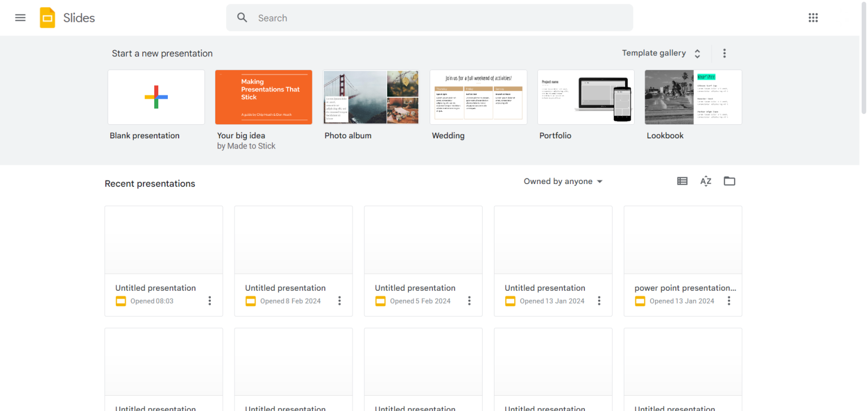The image size is (868, 411).
Task: Click the power point presentation title
Action: (685, 288)
